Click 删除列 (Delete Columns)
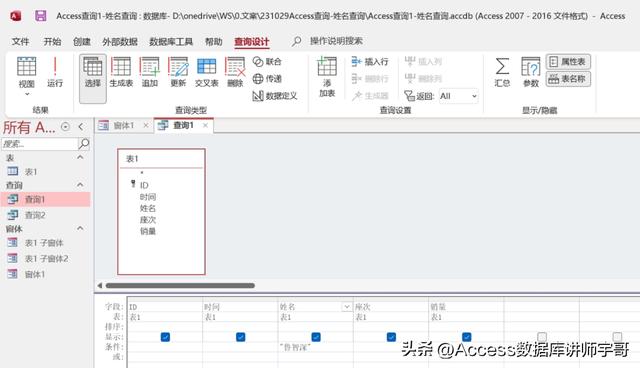Viewport: 640px width, 368px height. coord(423,78)
